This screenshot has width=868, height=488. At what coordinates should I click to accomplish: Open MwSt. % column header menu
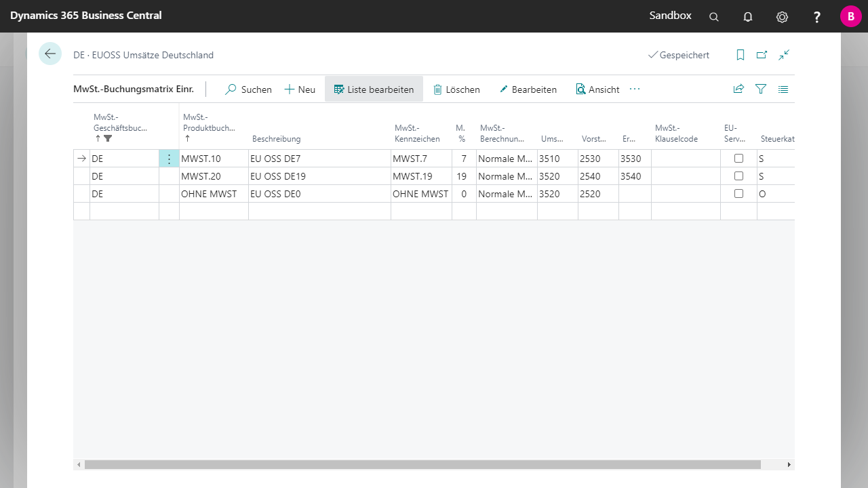[x=460, y=133]
